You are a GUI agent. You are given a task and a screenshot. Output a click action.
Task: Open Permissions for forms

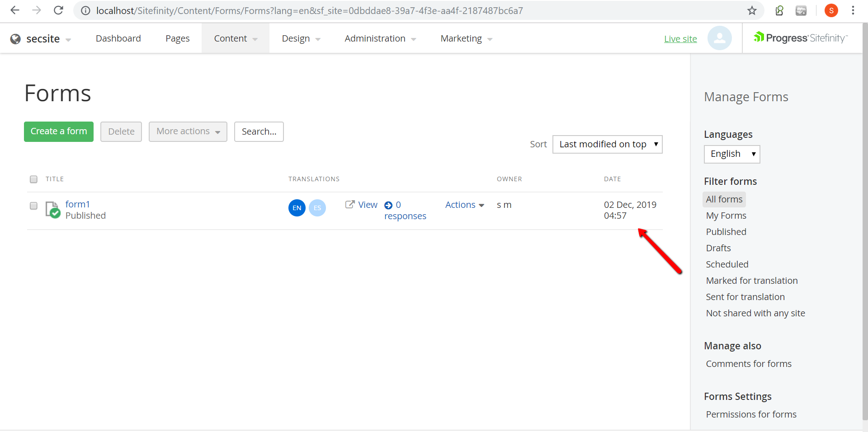(751, 414)
